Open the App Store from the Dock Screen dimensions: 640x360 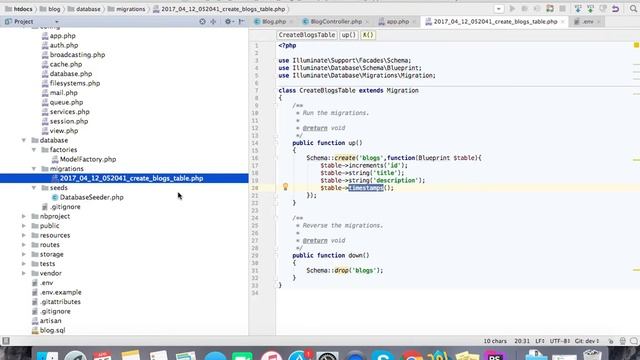299,356
